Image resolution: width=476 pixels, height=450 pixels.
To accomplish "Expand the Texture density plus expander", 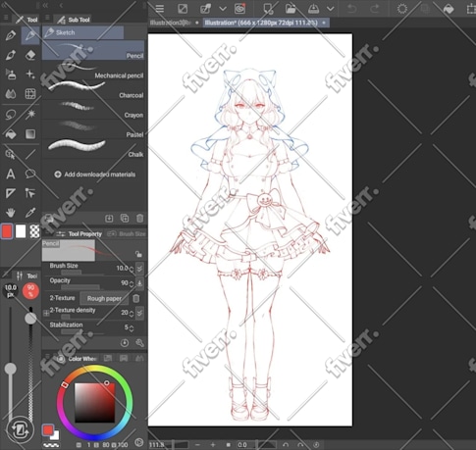I will [x=46, y=313].
